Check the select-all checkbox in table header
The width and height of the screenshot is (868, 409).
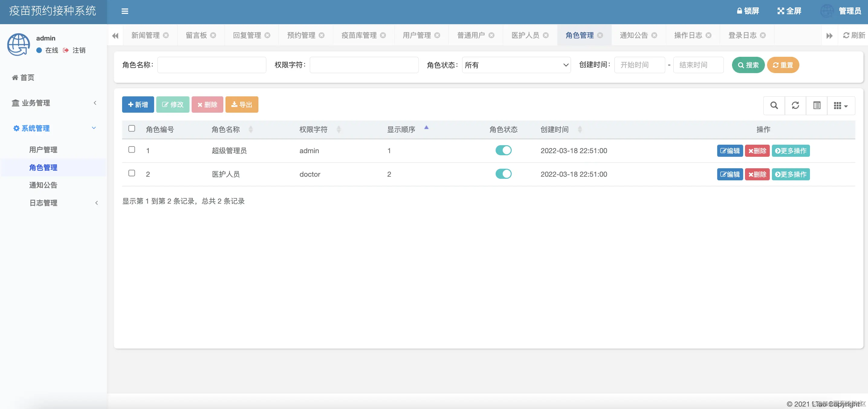coord(132,128)
